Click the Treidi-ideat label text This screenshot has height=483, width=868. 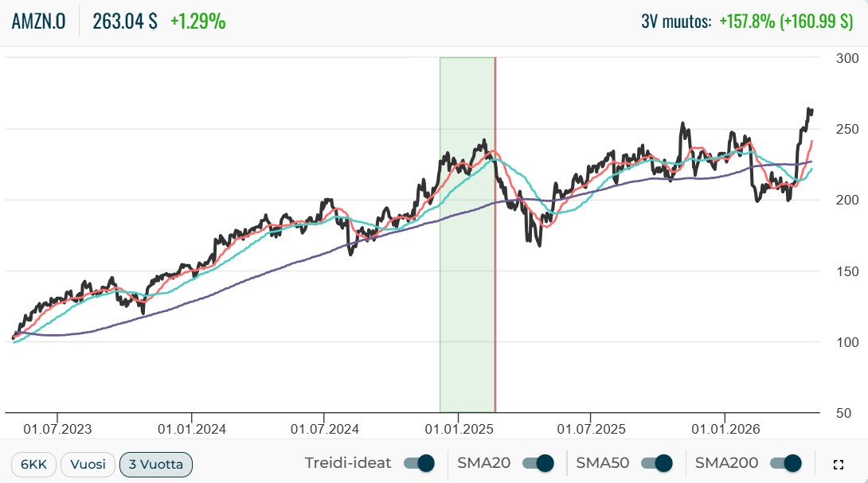tap(348, 463)
